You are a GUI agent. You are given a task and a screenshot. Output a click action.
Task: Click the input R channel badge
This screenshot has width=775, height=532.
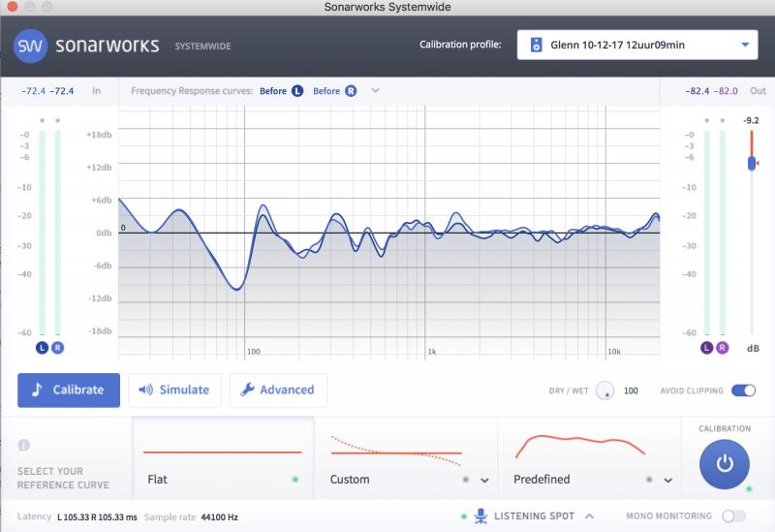(x=57, y=348)
